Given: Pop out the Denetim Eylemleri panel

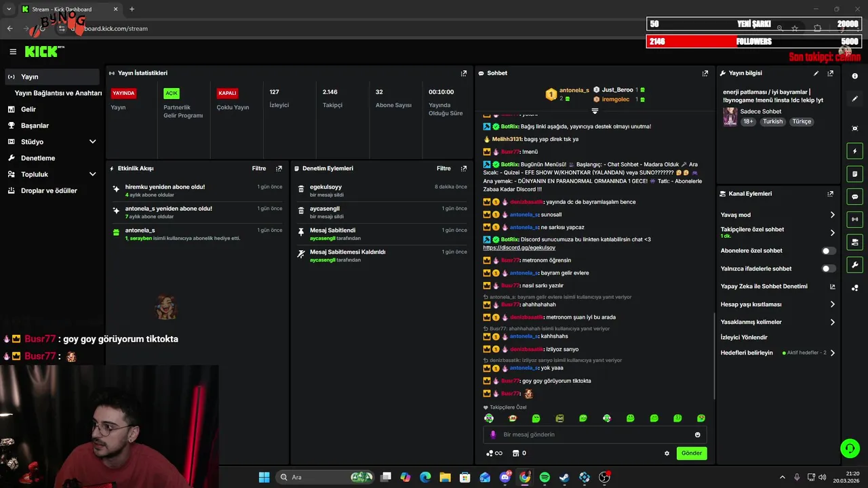Looking at the screenshot, I should [464, 168].
